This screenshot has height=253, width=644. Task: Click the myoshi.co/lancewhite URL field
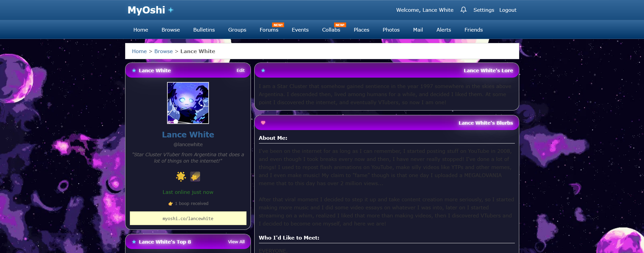coord(188,218)
